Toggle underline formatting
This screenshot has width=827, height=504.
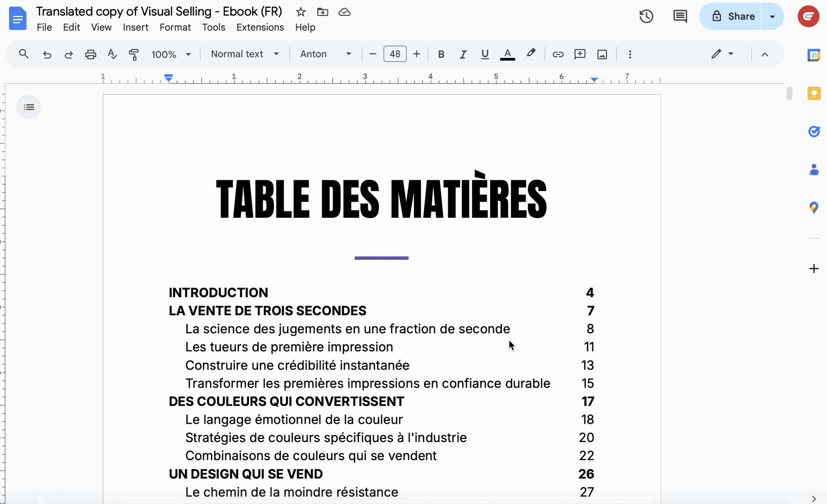[x=485, y=54]
